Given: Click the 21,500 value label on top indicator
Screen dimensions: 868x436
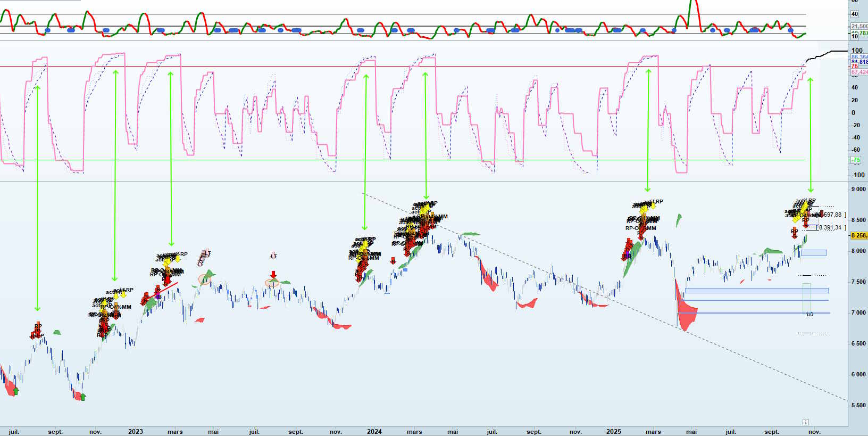Looking at the screenshot, I should click(859, 26).
